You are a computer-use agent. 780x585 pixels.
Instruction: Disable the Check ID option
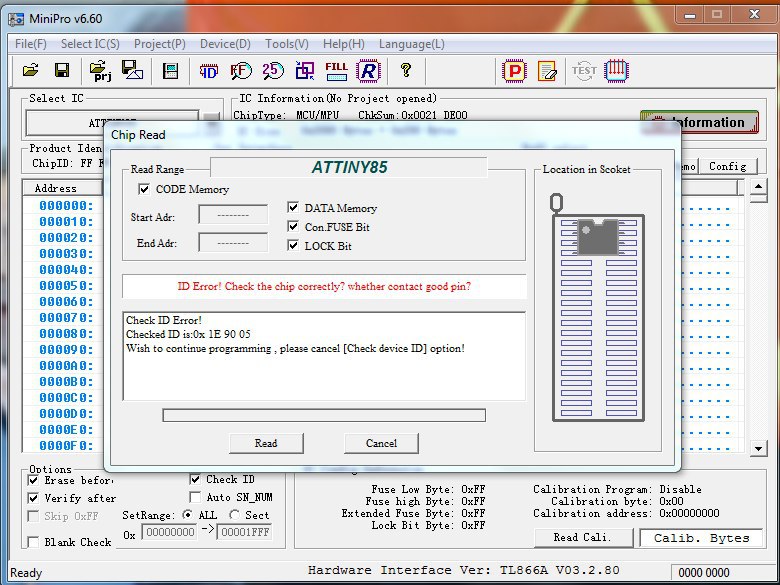[x=195, y=480]
